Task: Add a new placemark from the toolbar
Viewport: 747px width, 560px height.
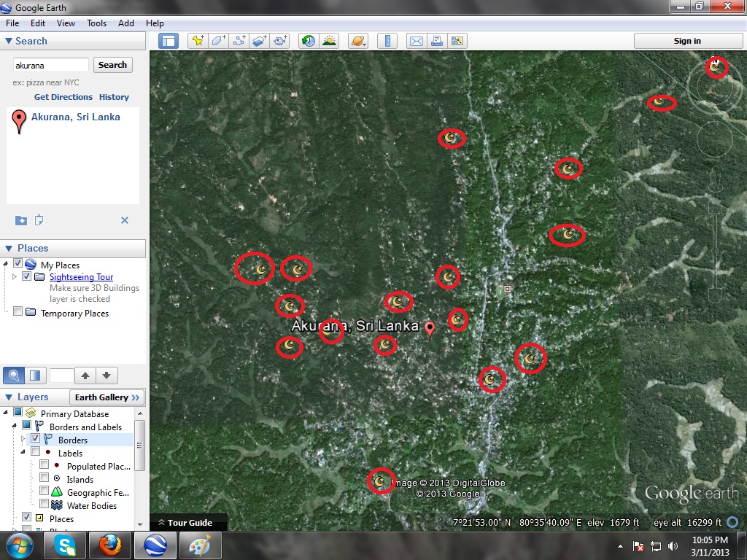Action: click(198, 41)
